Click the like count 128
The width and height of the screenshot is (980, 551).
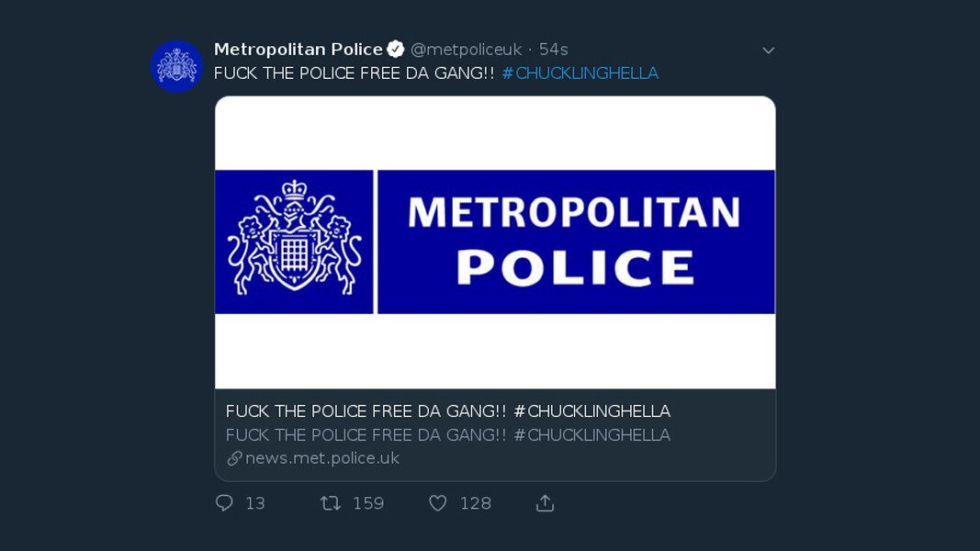[x=475, y=503]
